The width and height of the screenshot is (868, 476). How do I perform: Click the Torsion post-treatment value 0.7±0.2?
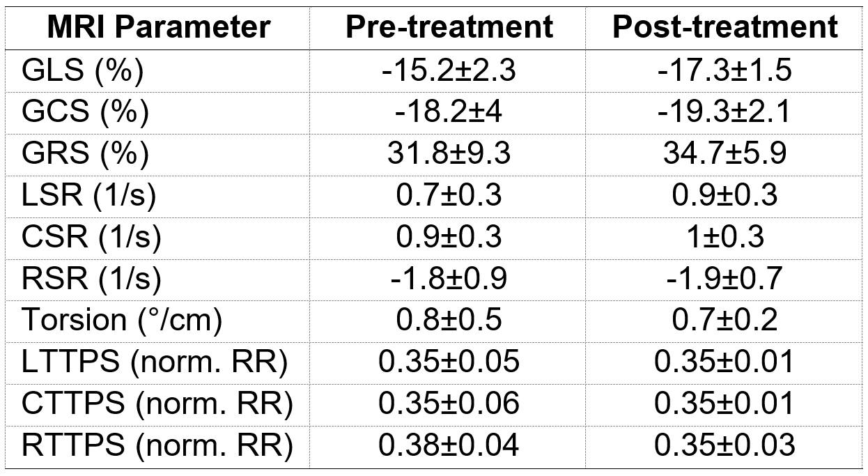click(x=724, y=319)
